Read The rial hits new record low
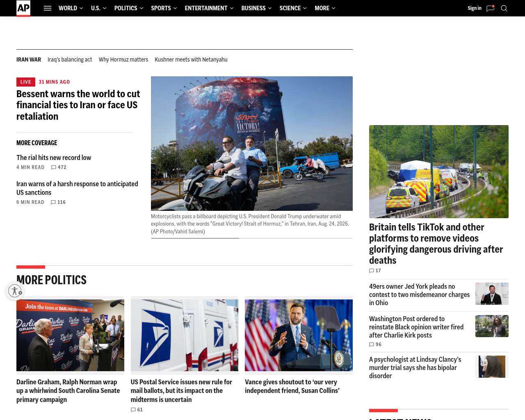Viewport: 525px width, 420px height. coord(54,157)
